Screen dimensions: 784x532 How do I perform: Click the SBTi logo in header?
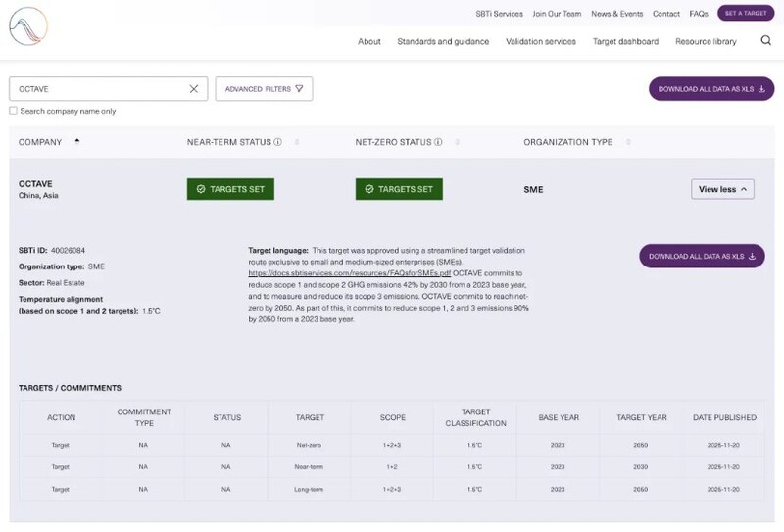coord(28,26)
